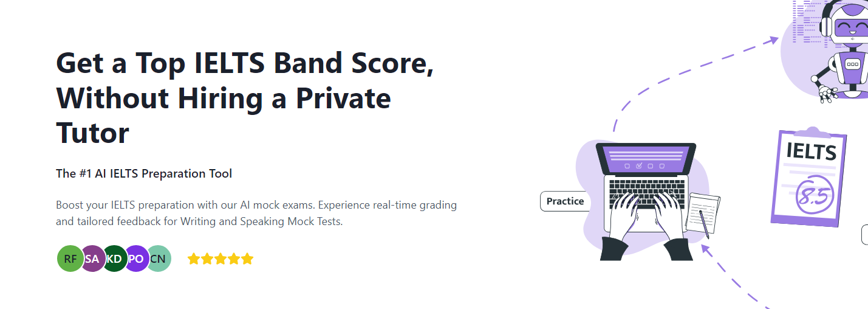The width and height of the screenshot is (868, 309).
Task: Click the laptop's purple screen
Action: 646,159
